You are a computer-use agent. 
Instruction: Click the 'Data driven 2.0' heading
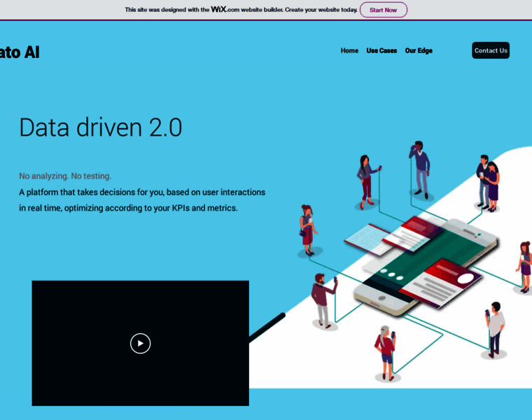click(x=100, y=127)
